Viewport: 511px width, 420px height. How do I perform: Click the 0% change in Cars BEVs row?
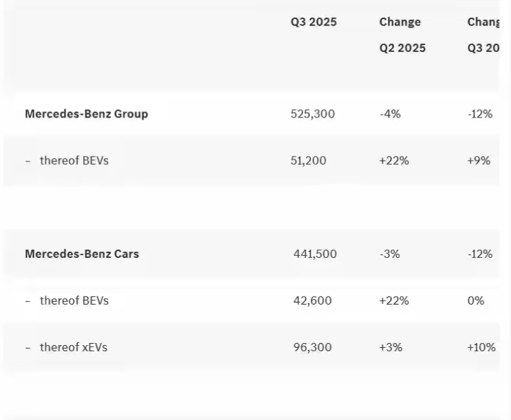click(476, 300)
